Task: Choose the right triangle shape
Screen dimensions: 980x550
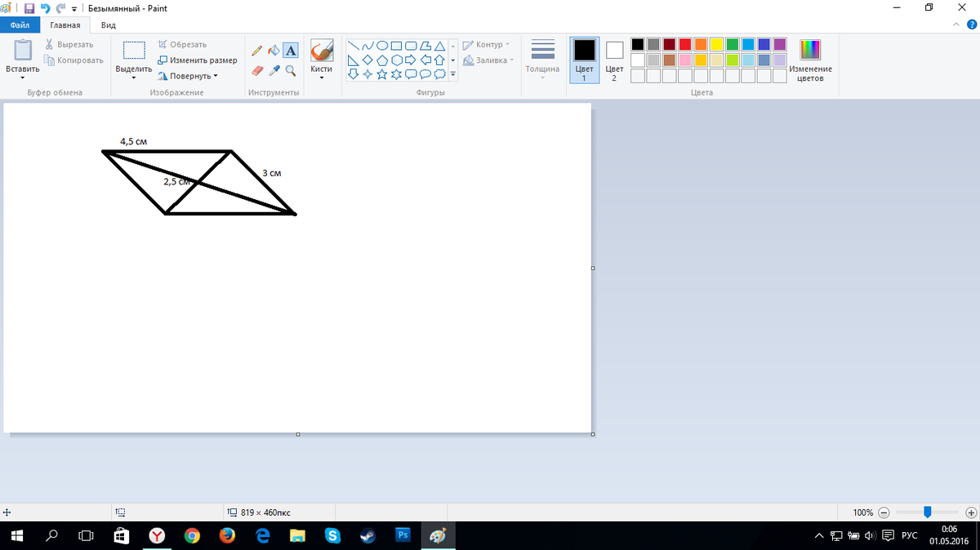Action: click(353, 60)
